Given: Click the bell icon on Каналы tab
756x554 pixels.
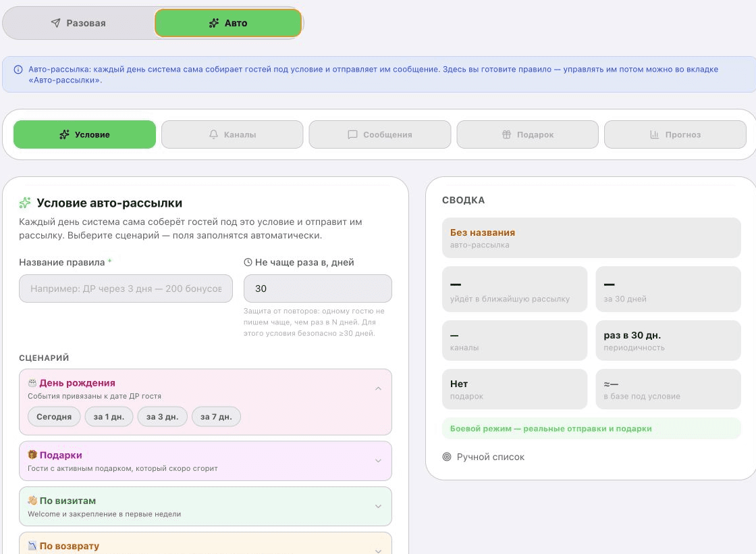Looking at the screenshot, I should click(213, 134).
